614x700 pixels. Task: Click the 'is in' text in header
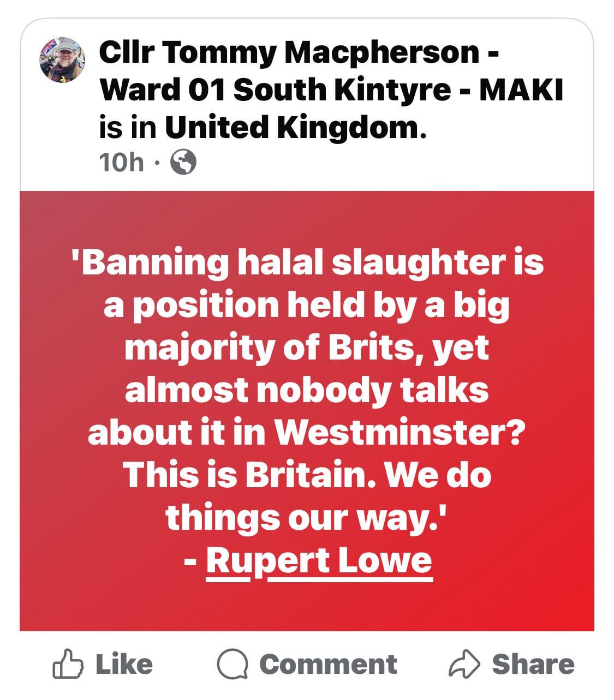(128, 127)
